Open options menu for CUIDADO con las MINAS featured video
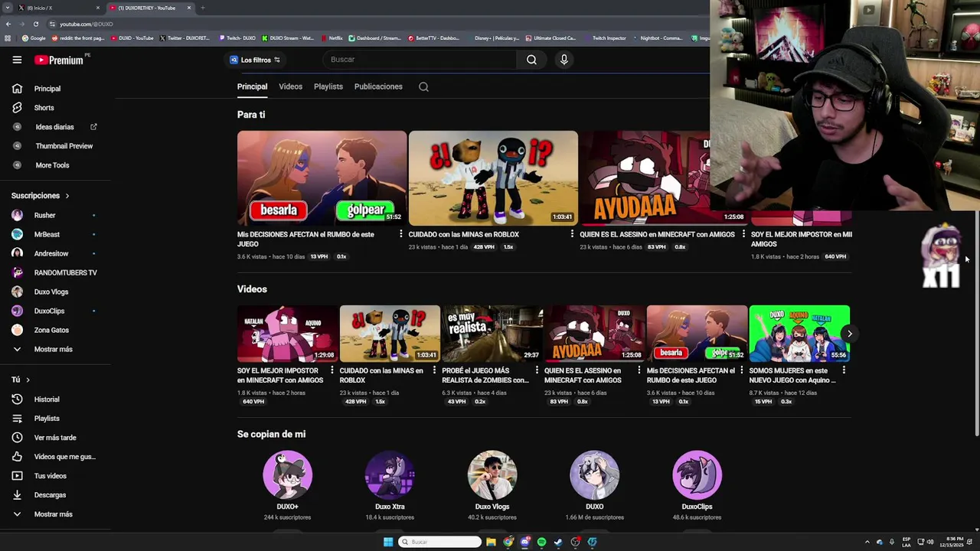Image resolution: width=980 pixels, height=551 pixels. [x=572, y=234]
